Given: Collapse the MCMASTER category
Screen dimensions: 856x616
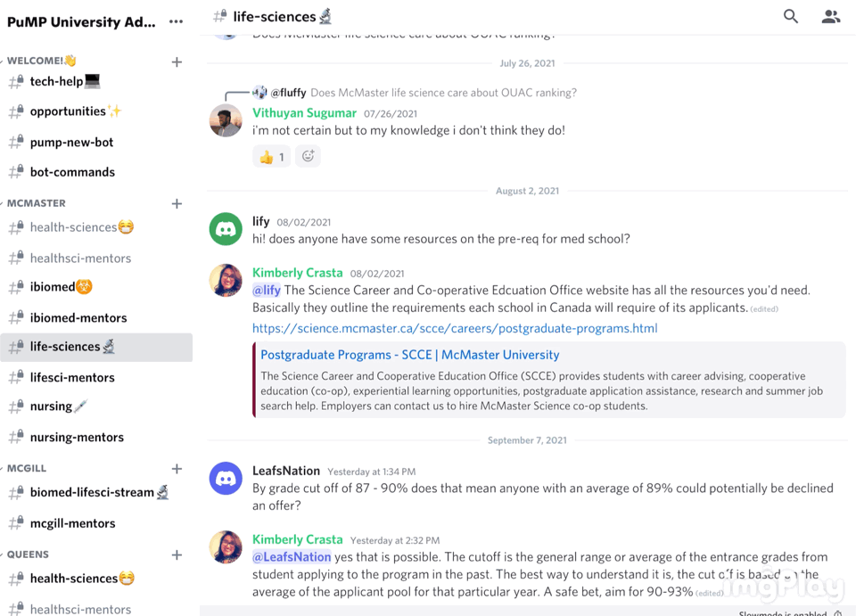Looking at the screenshot, I should pos(36,203).
